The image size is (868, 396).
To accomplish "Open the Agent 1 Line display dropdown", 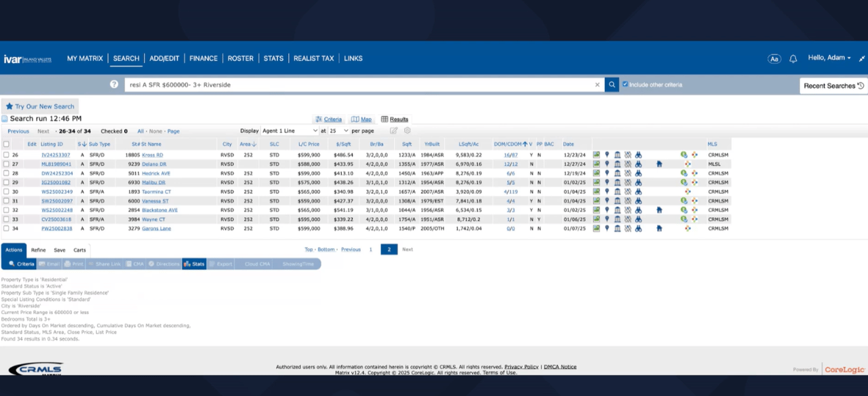I will pos(290,131).
